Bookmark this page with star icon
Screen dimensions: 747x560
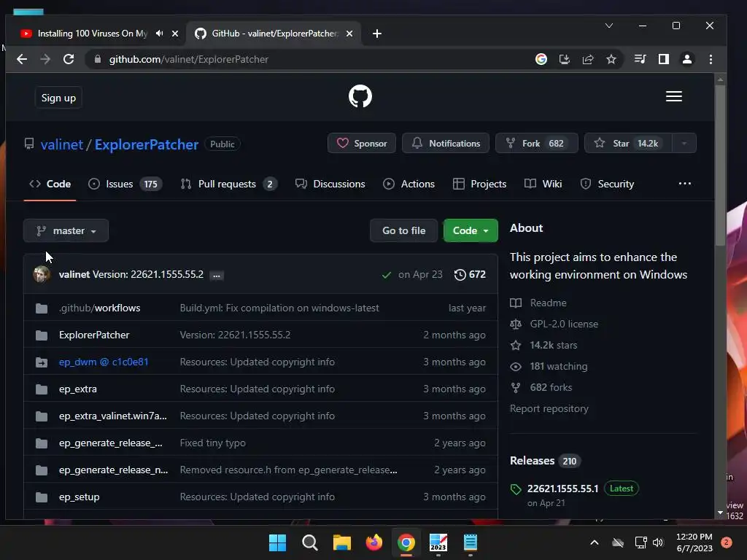(611, 59)
